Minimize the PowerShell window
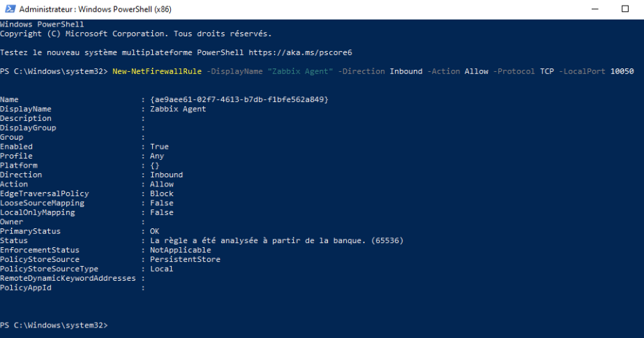Image resolution: width=644 pixels, height=338 pixels. tap(594, 9)
